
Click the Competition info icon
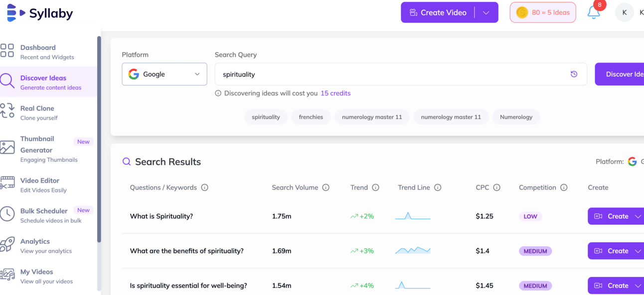[x=564, y=188]
